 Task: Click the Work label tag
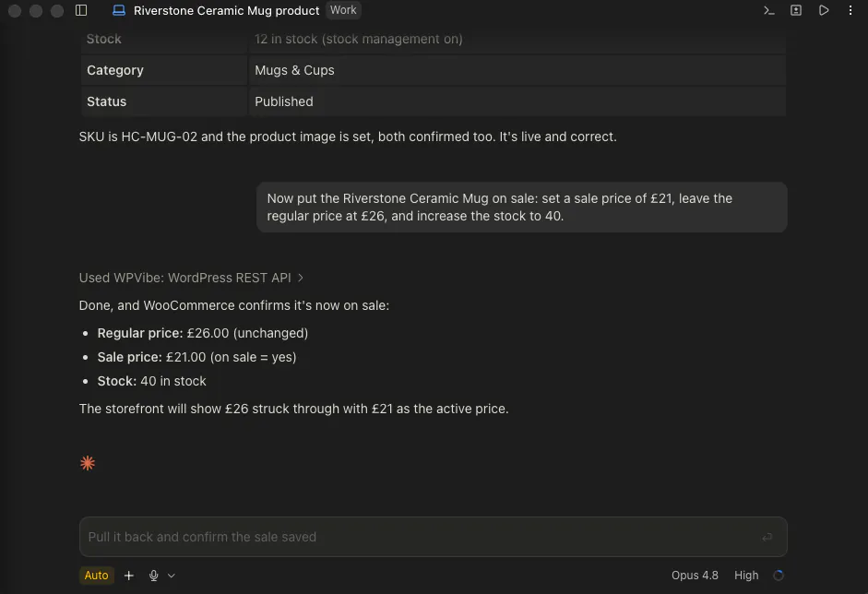(343, 10)
